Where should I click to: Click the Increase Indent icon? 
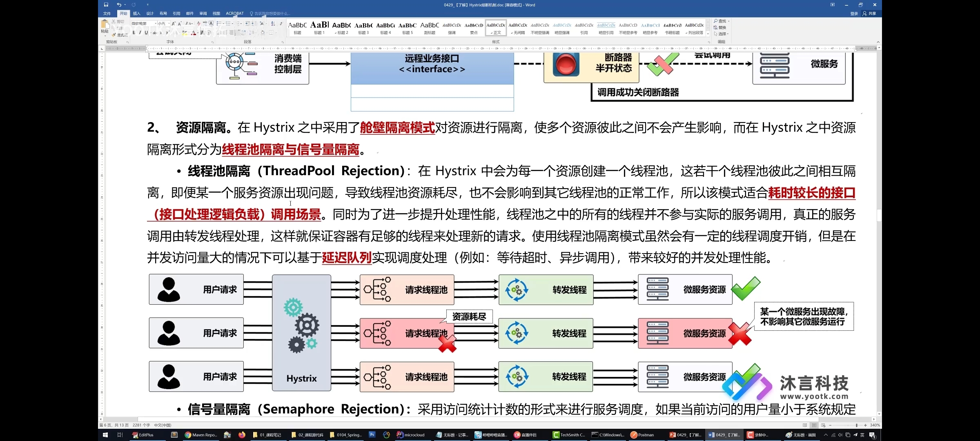click(x=254, y=24)
